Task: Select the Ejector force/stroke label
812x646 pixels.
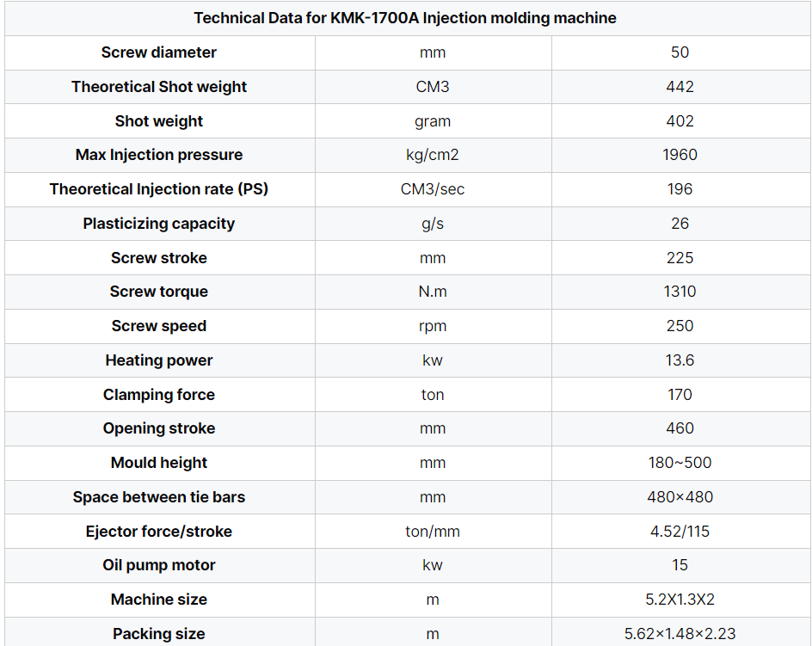Action: click(159, 532)
